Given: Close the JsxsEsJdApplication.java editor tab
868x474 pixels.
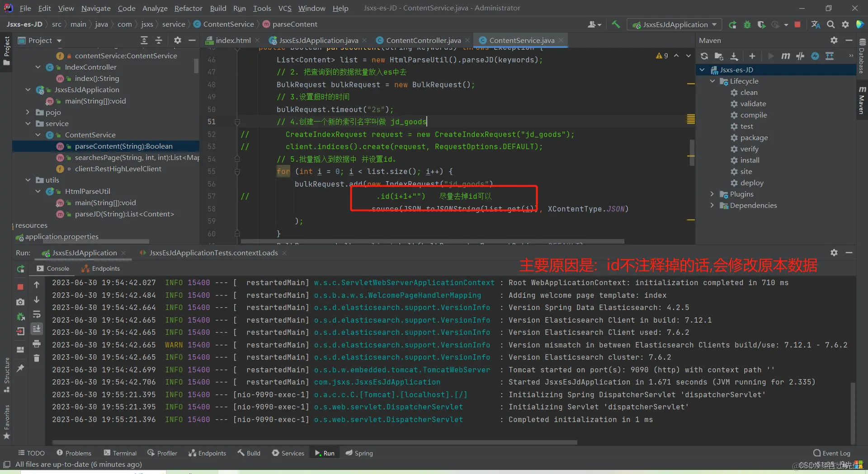Looking at the screenshot, I should pos(364,40).
